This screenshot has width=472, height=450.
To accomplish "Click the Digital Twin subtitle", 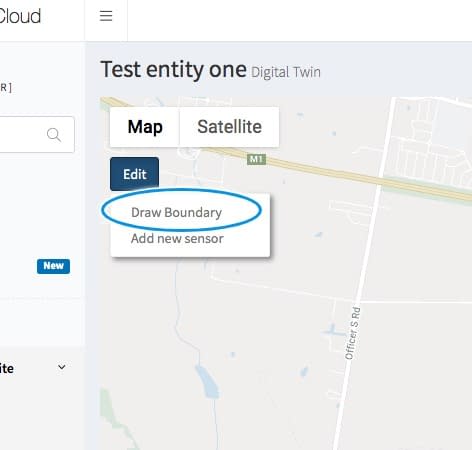I will point(286,72).
